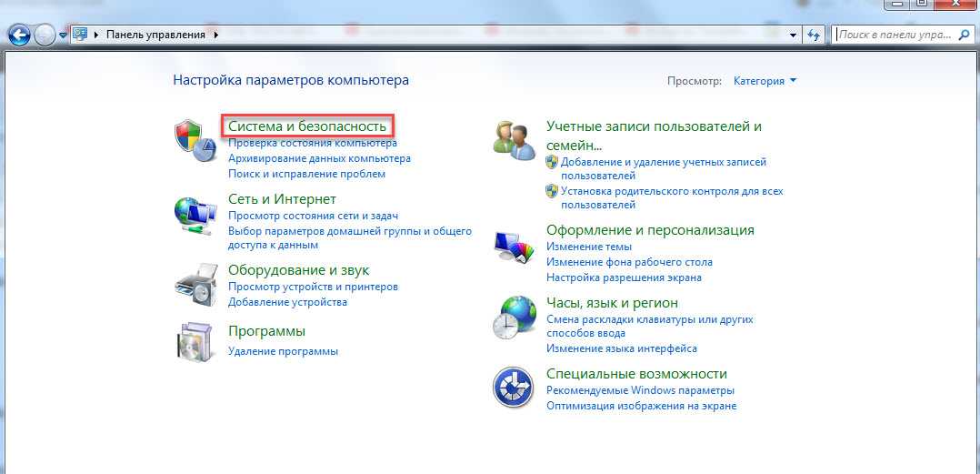Open the Ease of Access icon
The width and height of the screenshot is (980, 474).
(513, 388)
